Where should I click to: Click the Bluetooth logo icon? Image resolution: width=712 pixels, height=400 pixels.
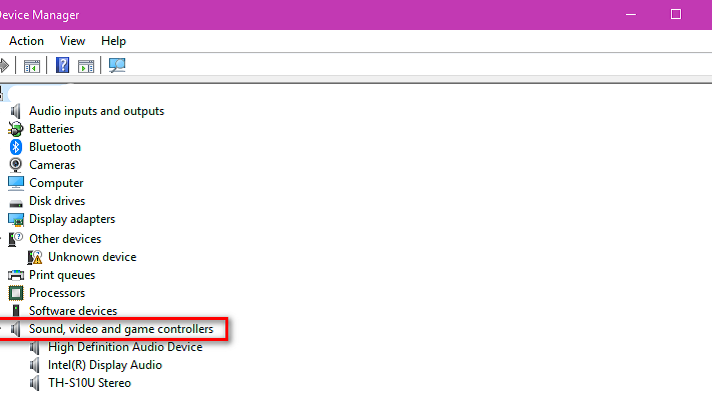(x=16, y=147)
